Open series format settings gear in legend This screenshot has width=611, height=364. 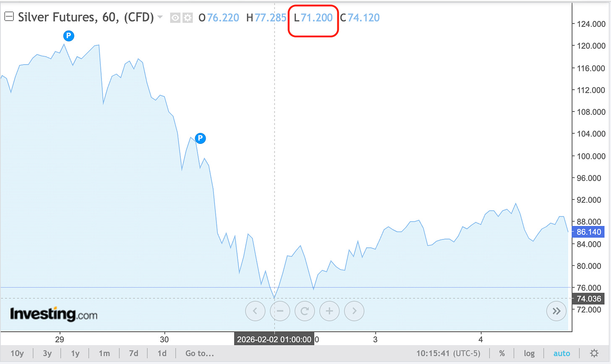tap(187, 18)
